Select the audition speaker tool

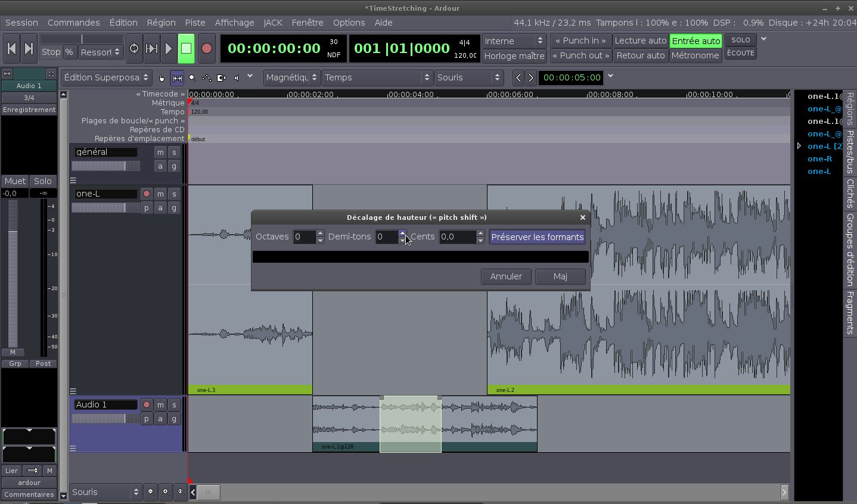click(x=237, y=78)
